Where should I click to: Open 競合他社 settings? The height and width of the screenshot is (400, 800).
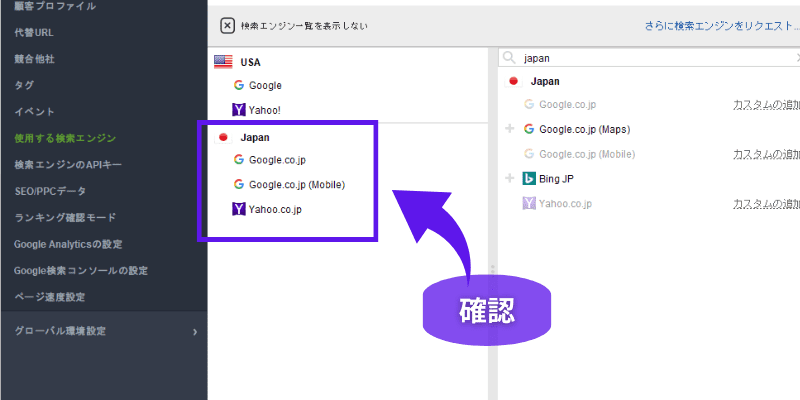[x=35, y=59]
